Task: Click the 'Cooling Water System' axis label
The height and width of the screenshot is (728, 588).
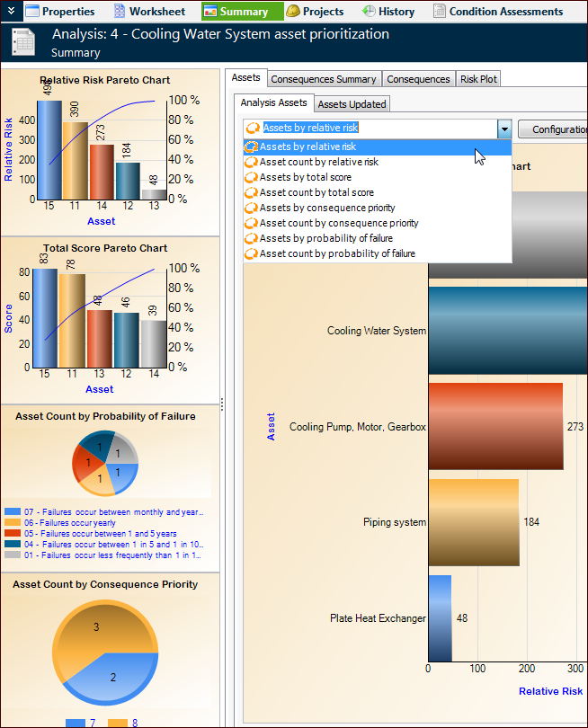Action: click(x=377, y=331)
